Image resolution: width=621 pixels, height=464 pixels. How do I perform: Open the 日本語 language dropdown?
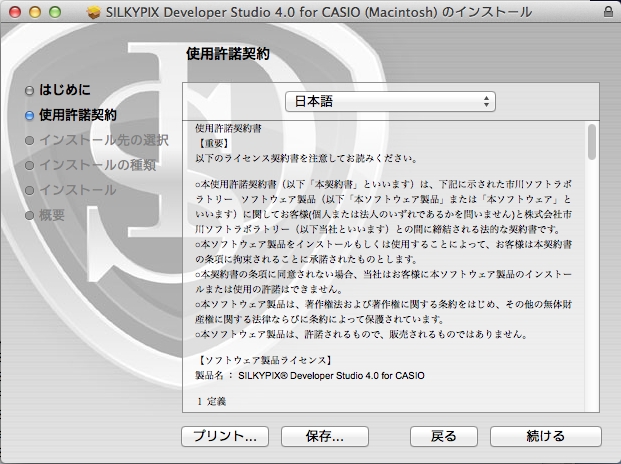point(390,101)
